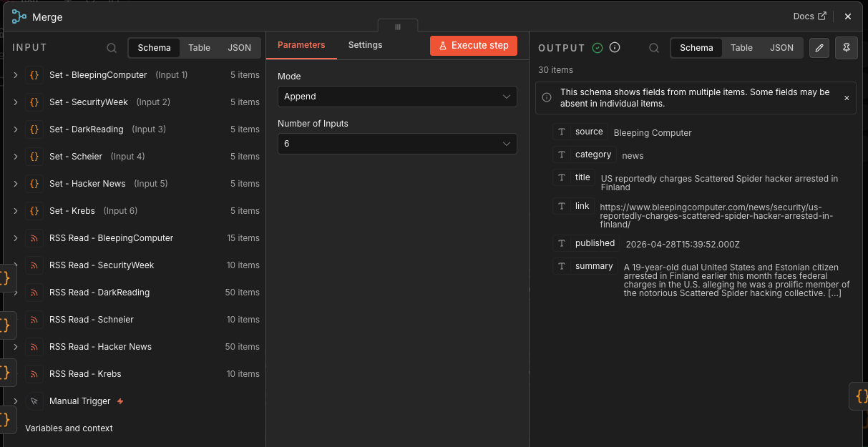The width and height of the screenshot is (868, 447).
Task: Select the Parameters tab
Action: (301, 45)
